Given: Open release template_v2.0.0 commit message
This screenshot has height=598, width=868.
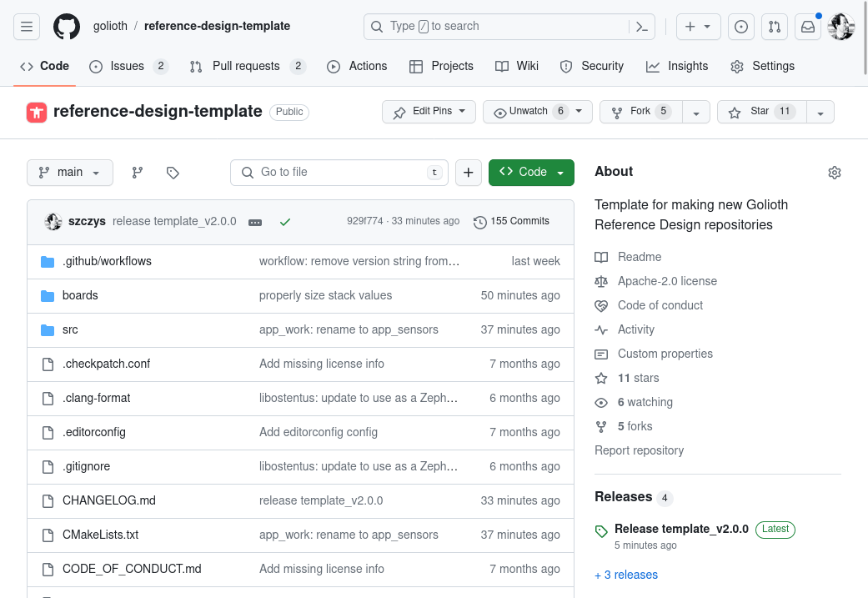Looking at the screenshot, I should click(174, 222).
